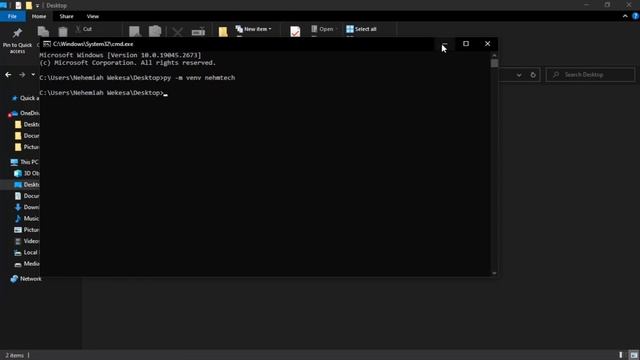Click the Cut command in ribbon
The height and width of the screenshot is (360, 640).
coord(84,29)
